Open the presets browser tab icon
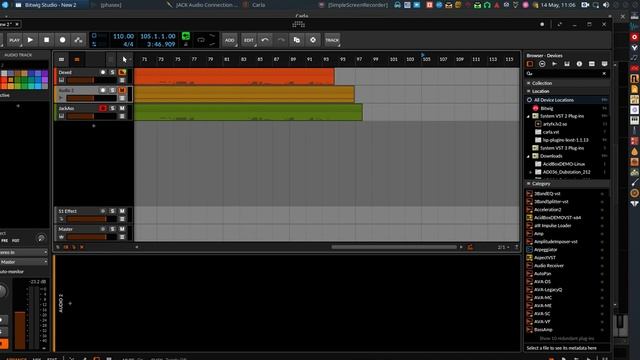Screen dimensions: 640x360 pyautogui.click(x=542, y=64)
